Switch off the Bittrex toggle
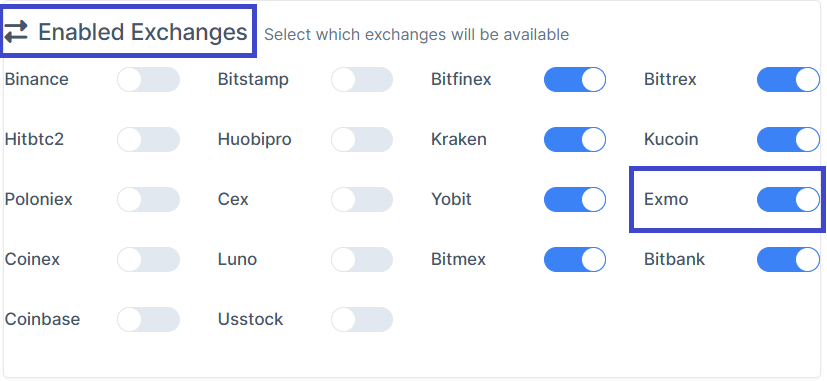This screenshot has width=827, height=381. 788,80
